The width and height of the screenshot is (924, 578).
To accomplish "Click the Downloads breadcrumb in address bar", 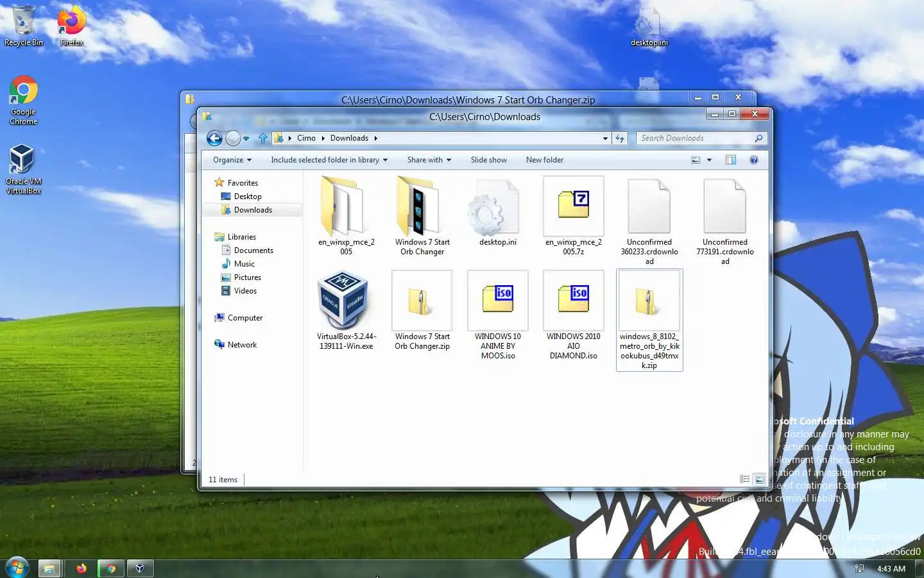I will coord(349,138).
